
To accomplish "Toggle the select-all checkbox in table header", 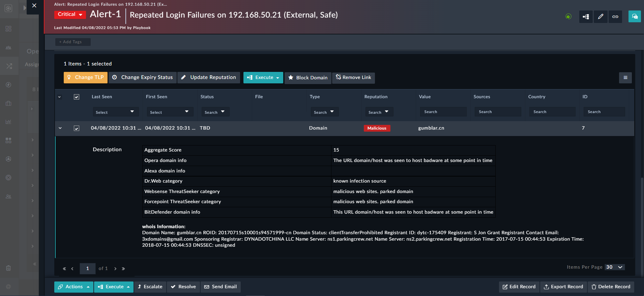I will (77, 97).
